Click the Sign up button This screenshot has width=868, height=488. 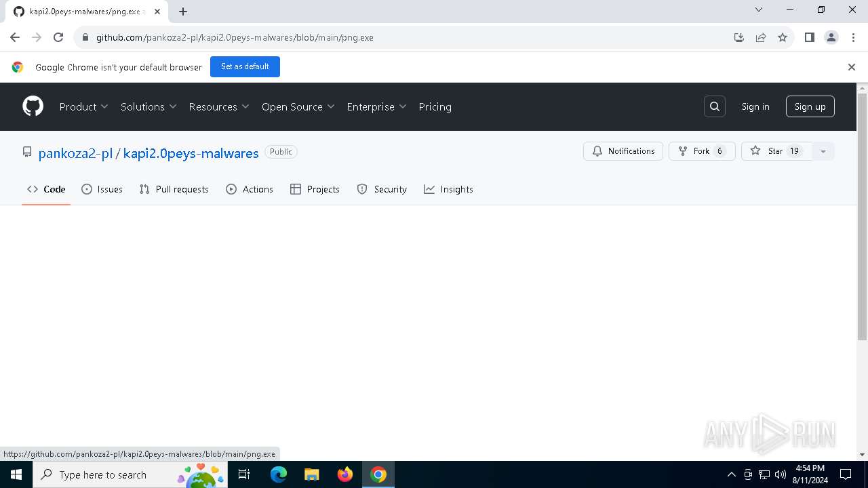pyautogui.click(x=810, y=106)
